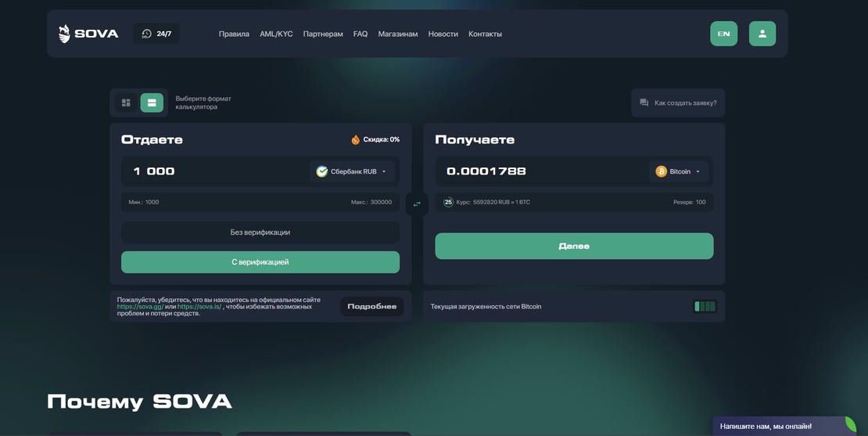This screenshot has height=436, width=868.
Task: Click the Далее button
Action: [574, 246]
